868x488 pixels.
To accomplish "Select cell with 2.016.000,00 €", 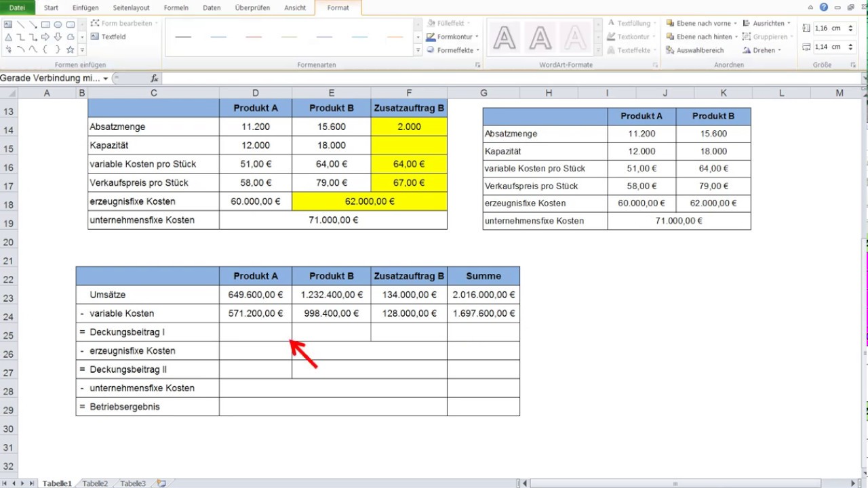I will (484, 295).
